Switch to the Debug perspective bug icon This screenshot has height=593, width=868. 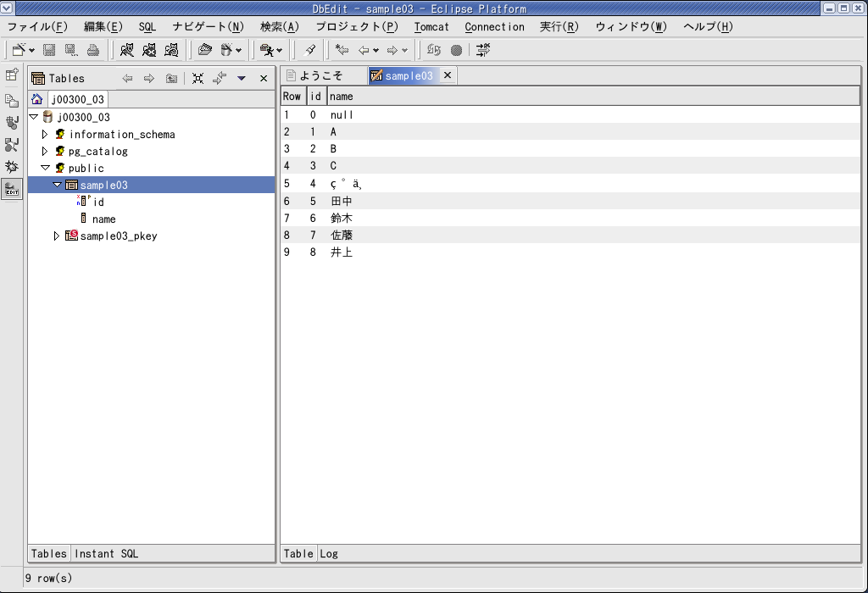12,167
